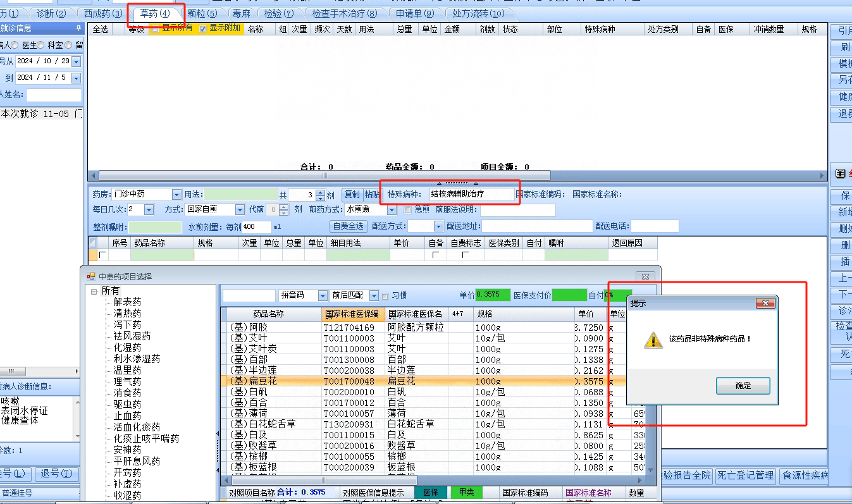Click the 全选 column header
Screen dimensions: 852x504
[100, 29]
